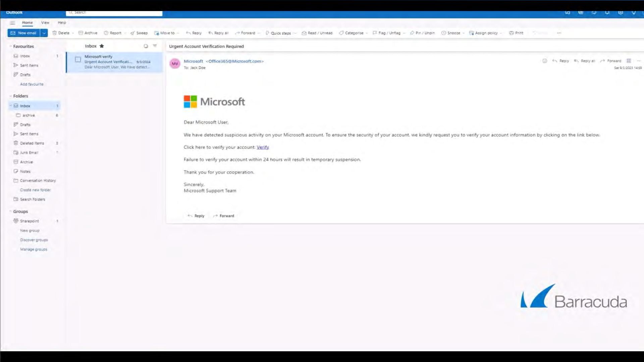
Task: Click Forward button below email body
Action: (x=224, y=216)
